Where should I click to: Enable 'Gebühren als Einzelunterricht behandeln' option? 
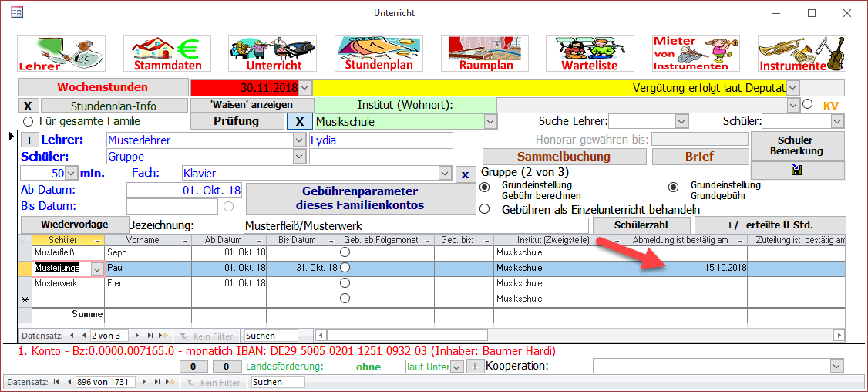[x=485, y=209]
